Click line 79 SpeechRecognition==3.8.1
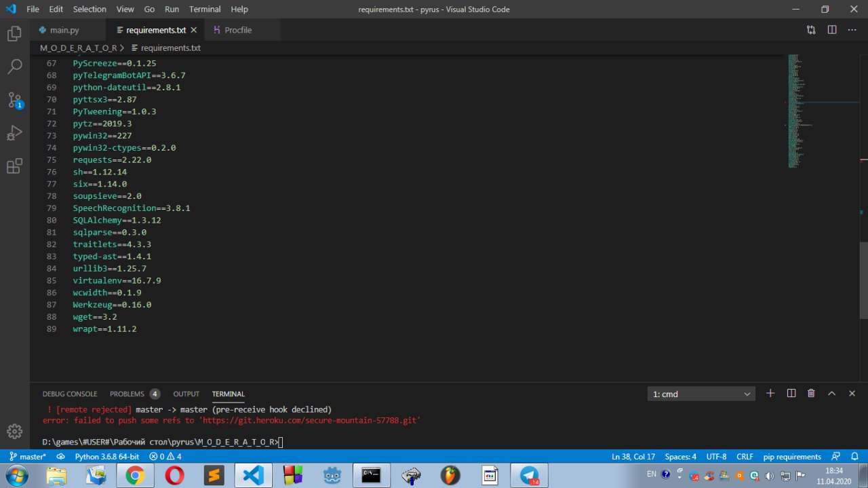The image size is (868, 488). point(132,208)
